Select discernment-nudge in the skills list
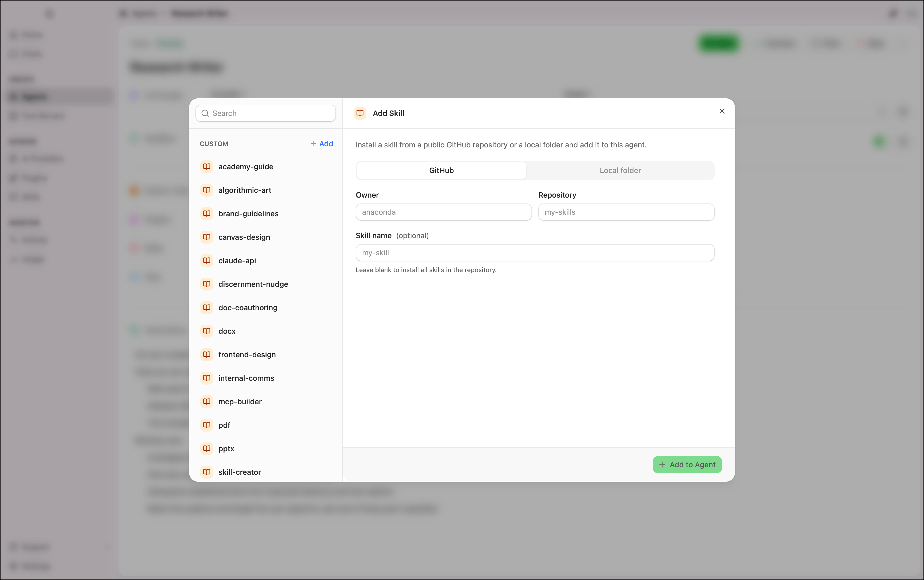This screenshot has width=924, height=580. pos(265,284)
